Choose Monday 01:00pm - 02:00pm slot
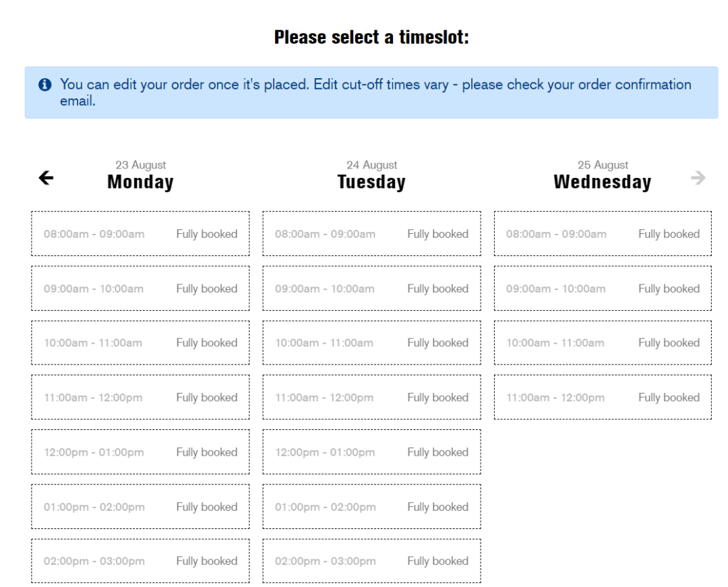728x587 pixels. (140, 507)
